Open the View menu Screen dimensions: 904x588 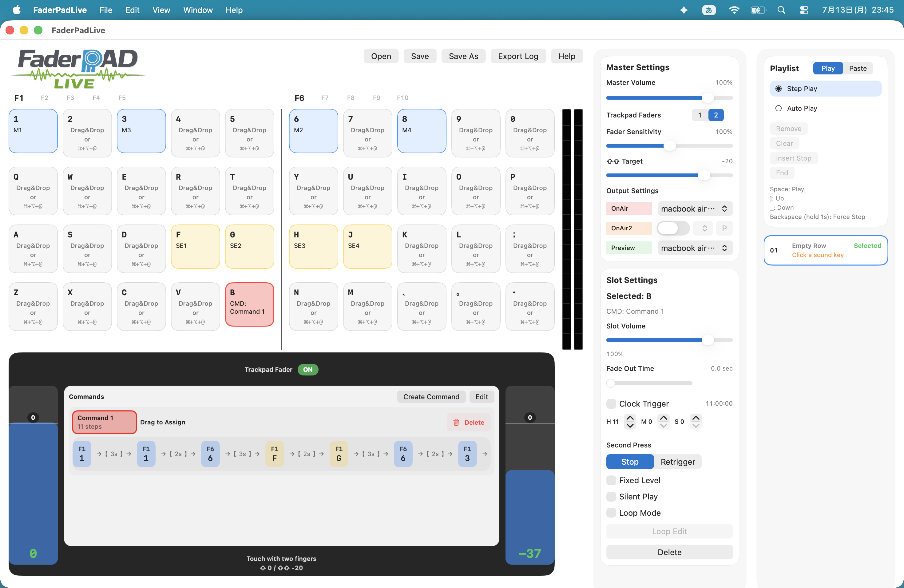(161, 10)
